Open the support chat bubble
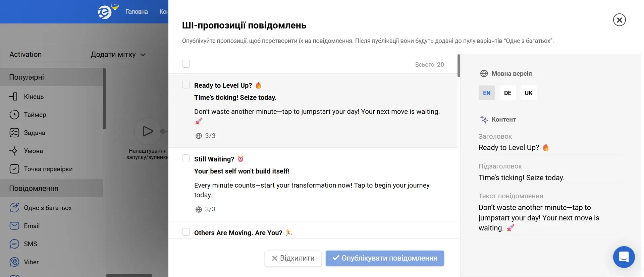Image resolution: width=644 pixels, height=277 pixels. [624, 257]
